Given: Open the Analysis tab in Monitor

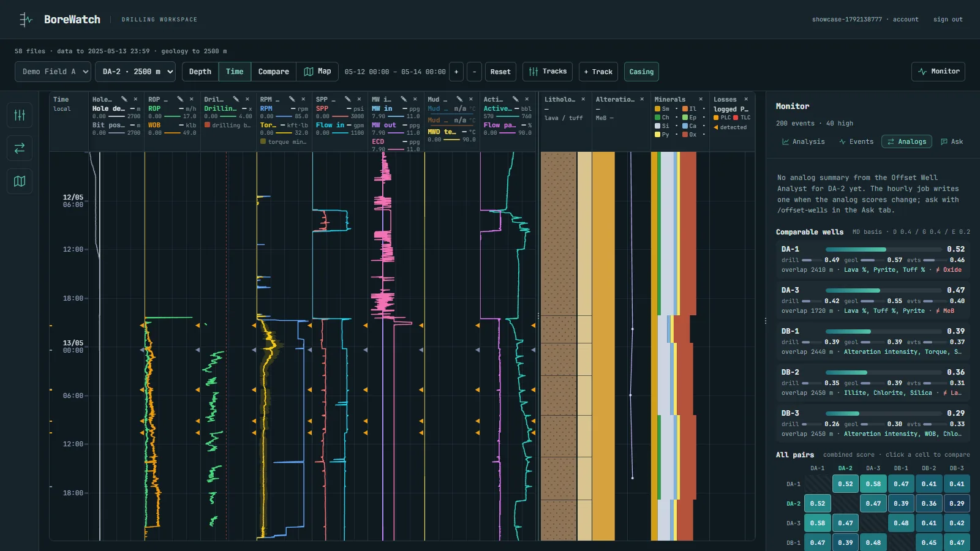Looking at the screenshot, I should [803, 141].
